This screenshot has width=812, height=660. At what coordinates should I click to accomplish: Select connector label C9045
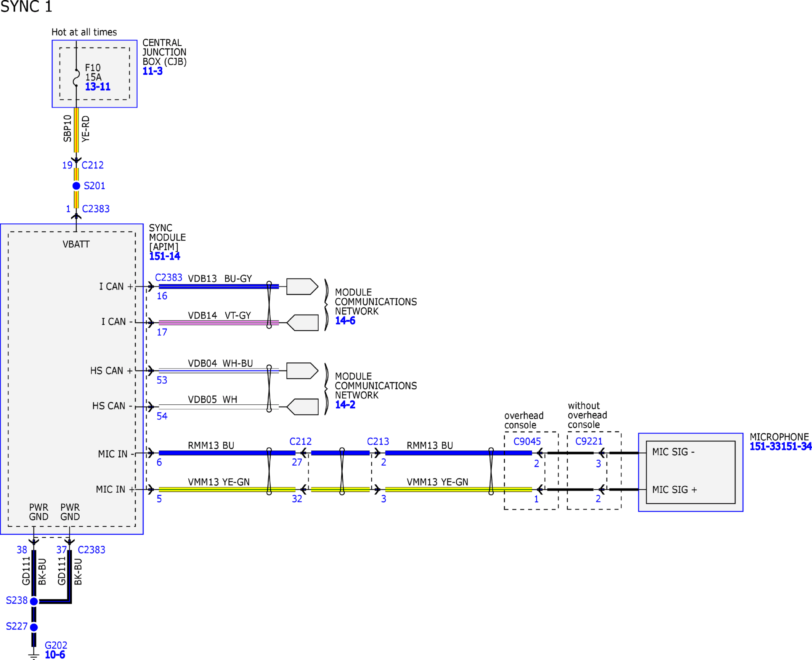point(527,441)
